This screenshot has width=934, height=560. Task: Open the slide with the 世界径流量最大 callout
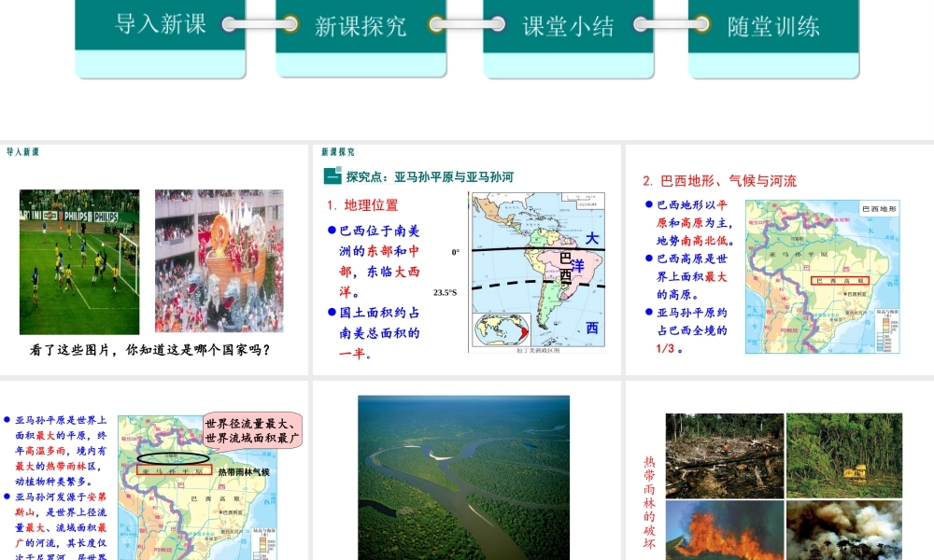coord(154,470)
